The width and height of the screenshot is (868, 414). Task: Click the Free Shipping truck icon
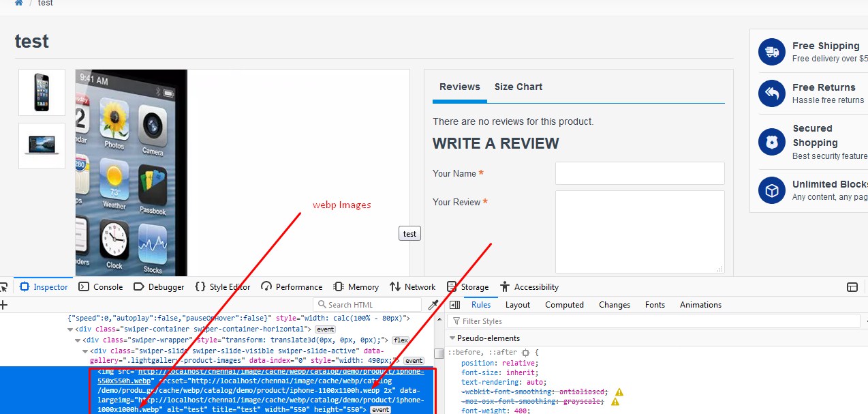tap(772, 52)
